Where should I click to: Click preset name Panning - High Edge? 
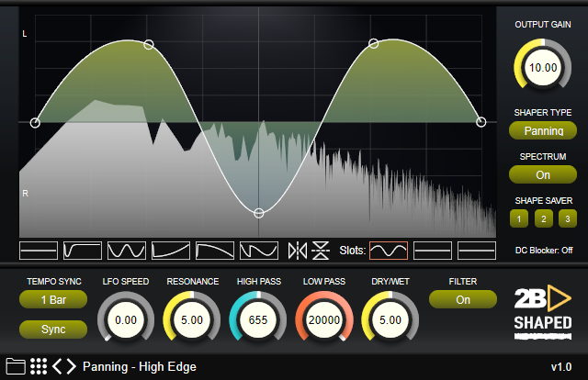click(140, 366)
